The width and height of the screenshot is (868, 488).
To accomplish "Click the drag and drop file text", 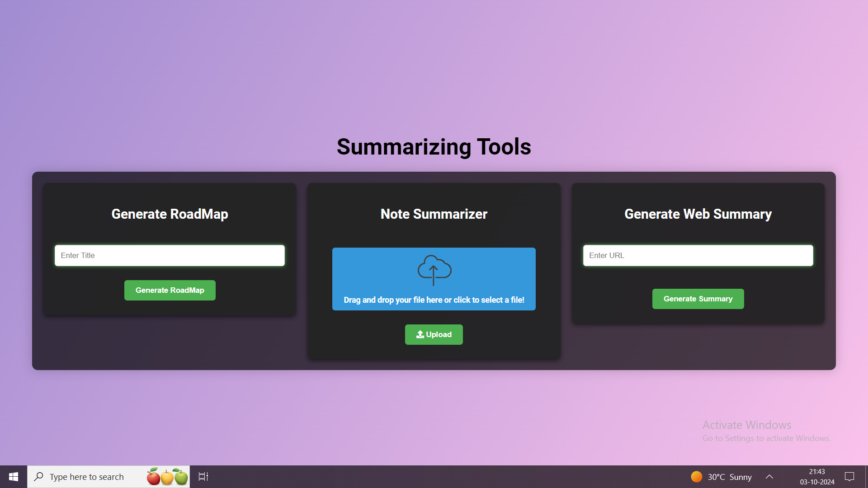I will coord(434,300).
